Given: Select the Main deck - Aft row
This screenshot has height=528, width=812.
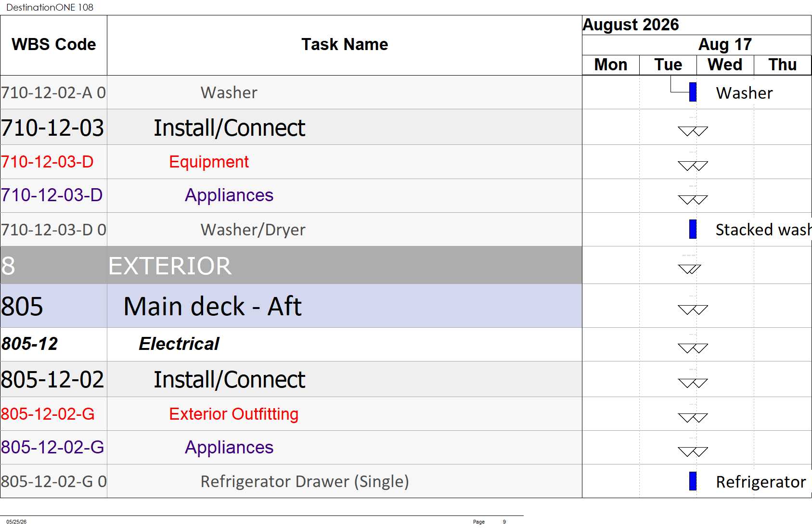Looking at the screenshot, I should (x=291, y=306).
